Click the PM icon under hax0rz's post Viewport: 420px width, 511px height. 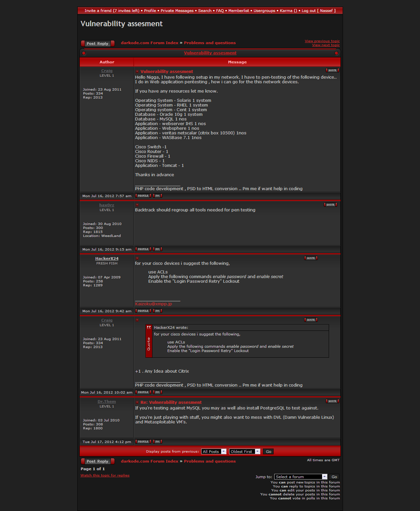pos(157,249)
